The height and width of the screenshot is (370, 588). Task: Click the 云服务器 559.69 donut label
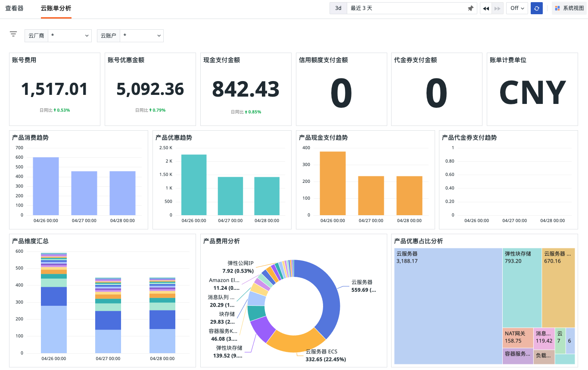click(364, 286)
